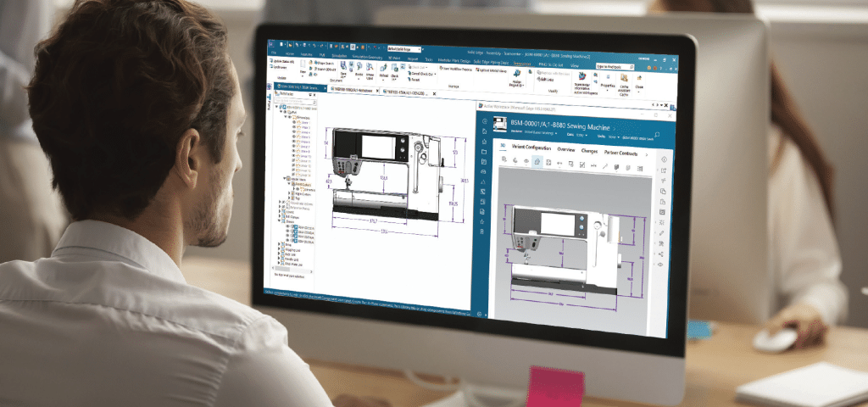This screenshot has height=407, width=868.
Task: Open the favorites star in Active Workspace sidebar
Action: tap(482, 221)
